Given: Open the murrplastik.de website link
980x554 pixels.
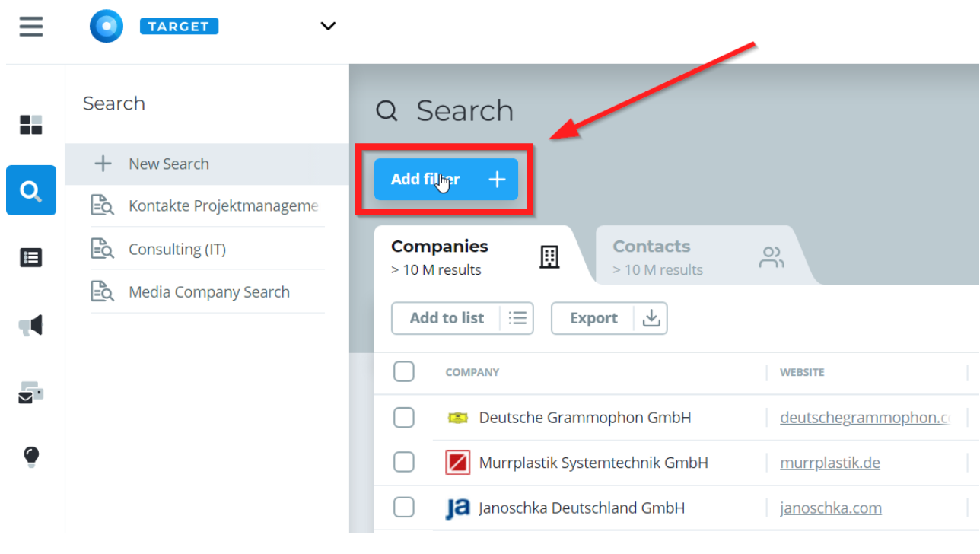Looking at the screenshot, I should coord(830,463).
